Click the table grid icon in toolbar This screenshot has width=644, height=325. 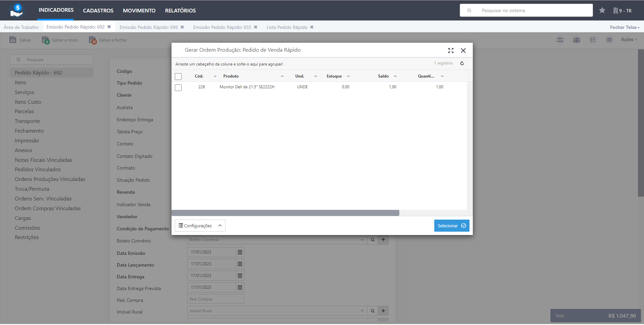pos(609,40)
